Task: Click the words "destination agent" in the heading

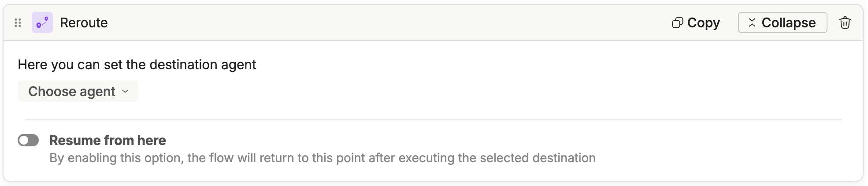Action: click(203, 65)
